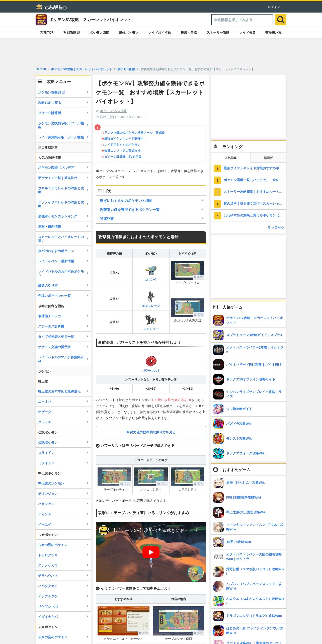
Task: Click the Game8 logo in the header
Action: pyautogui.click(x=51, y=7)
